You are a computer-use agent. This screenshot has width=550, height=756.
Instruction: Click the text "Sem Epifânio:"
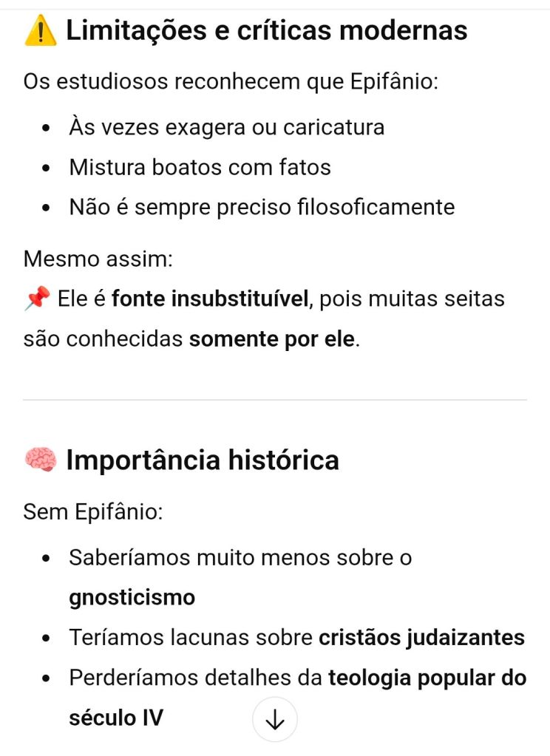pos(93,511)
